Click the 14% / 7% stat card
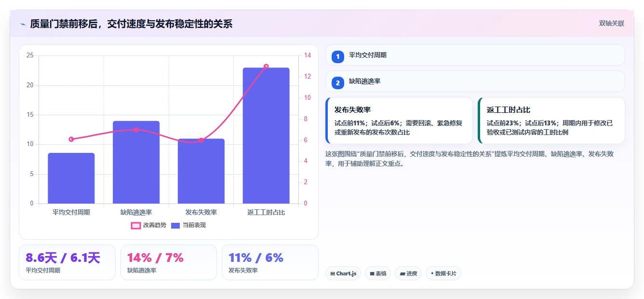The width and height of the screenshot is (644, 299). point(169,262)
